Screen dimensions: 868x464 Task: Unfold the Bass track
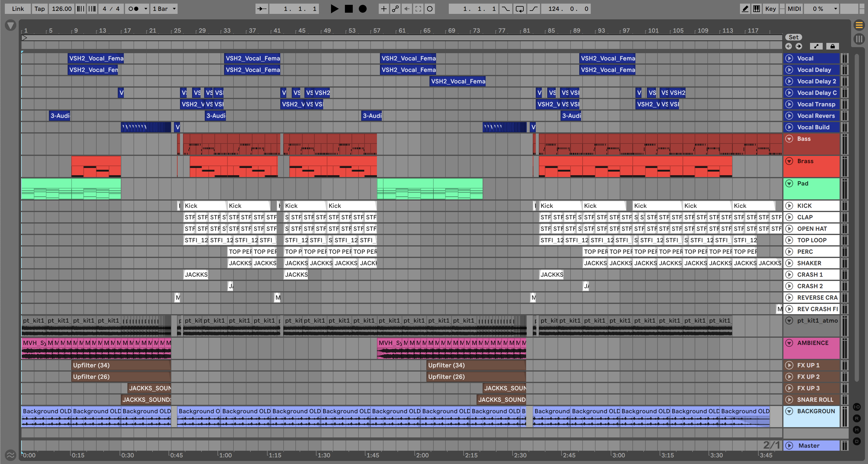pyautogui.click(x=789, y=139)
